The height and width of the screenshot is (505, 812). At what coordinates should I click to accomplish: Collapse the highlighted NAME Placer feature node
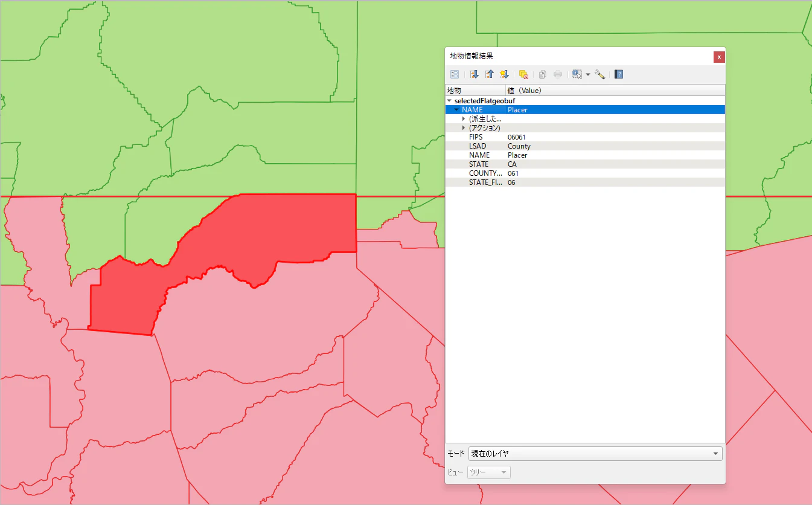tap(456, 110)
